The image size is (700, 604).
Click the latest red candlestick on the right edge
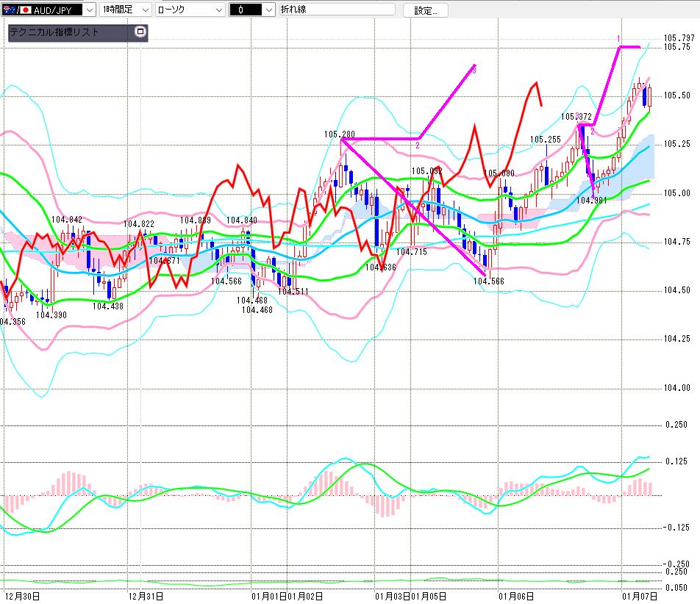tap(649, 96)
